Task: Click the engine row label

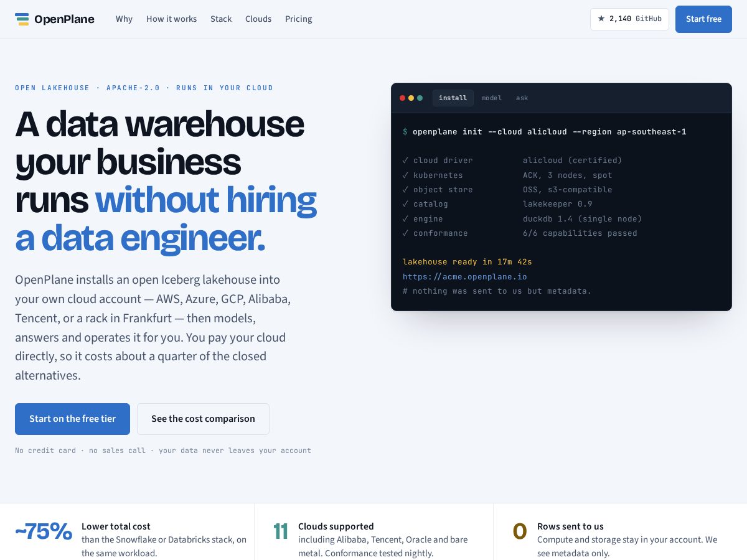Action: (x=428, y=219)
